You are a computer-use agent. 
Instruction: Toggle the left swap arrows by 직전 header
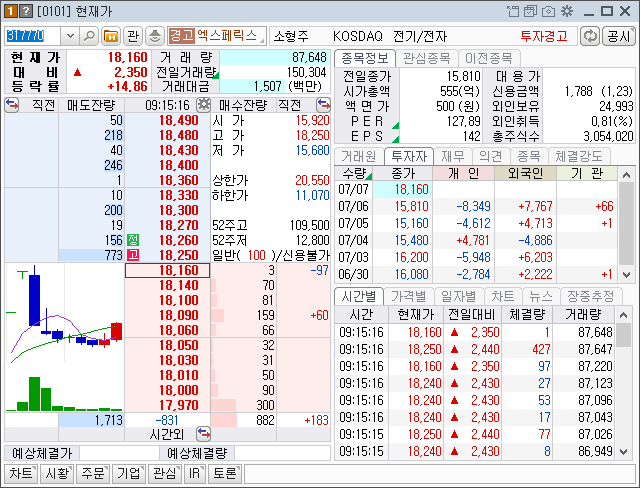(x=12, y=105)
